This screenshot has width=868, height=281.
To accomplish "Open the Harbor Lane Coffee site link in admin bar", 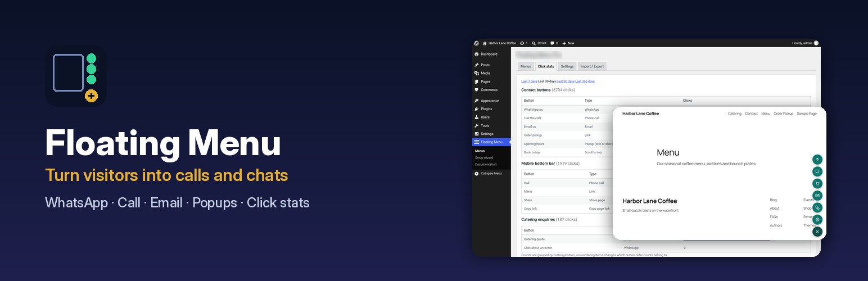I will point(499,43).
